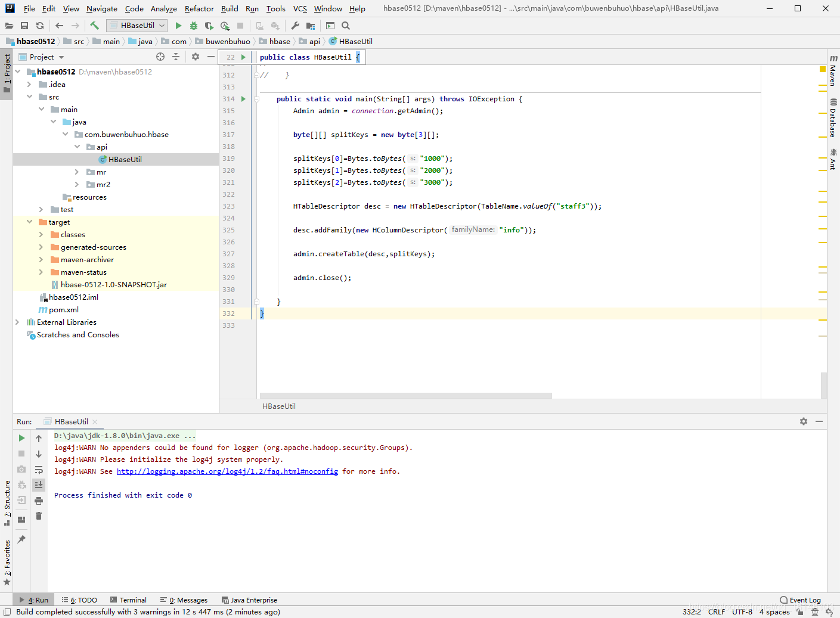Toggle the Maven tool window stripe
Viewport: 840px width, 618px height.
(833, 71)
